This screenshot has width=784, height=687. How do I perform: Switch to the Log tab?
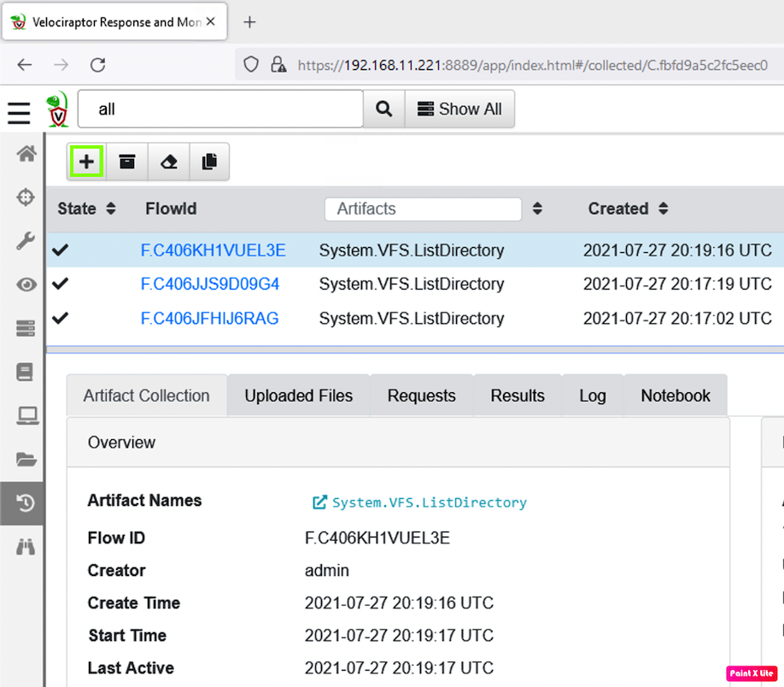tap(593, 396)
